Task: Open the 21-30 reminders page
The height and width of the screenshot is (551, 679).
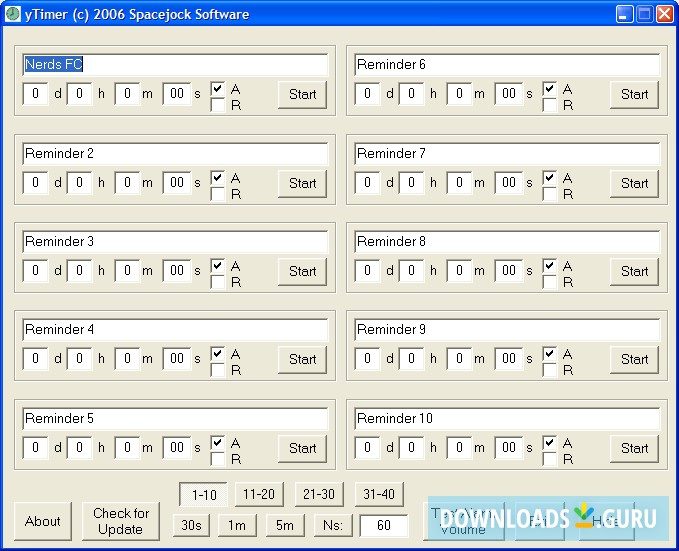Action: 319,494
